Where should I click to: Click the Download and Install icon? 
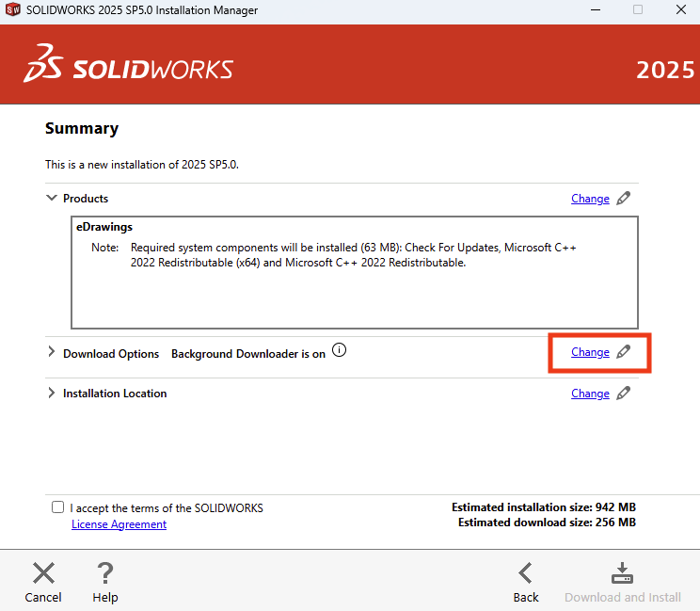point(623,573)
